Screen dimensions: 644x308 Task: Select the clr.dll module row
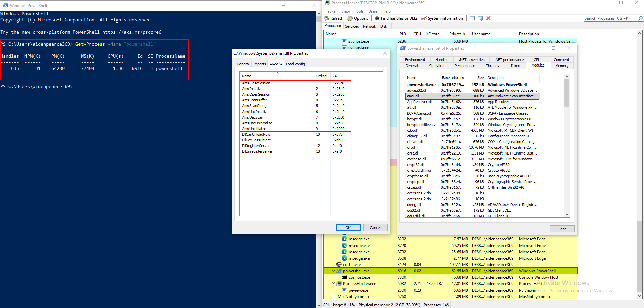click(472, 147)
